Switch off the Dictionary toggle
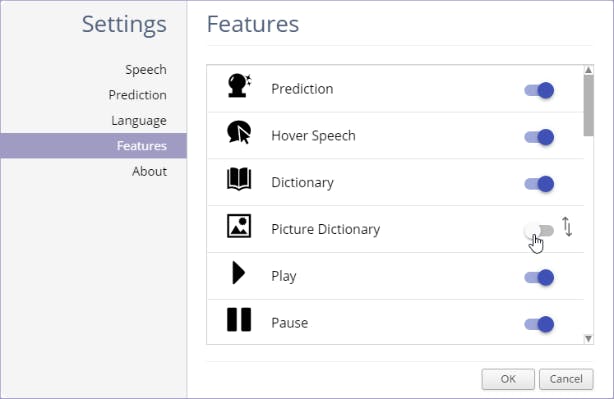 539,184
